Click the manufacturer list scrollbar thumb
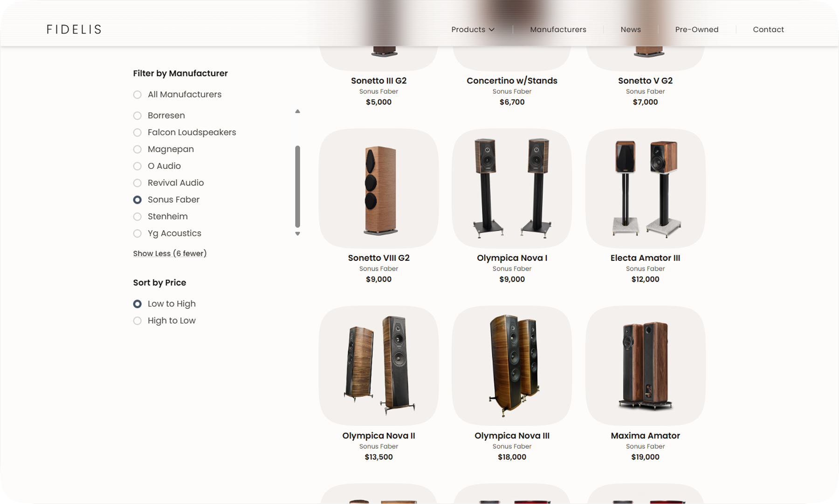Image resolution: width=839 pixels, height=504 pixels. coord(297,186)
